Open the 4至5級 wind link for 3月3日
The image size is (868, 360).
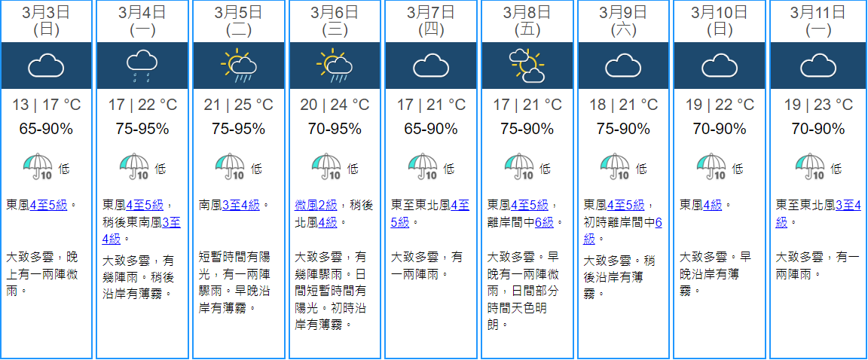[49, 204]
